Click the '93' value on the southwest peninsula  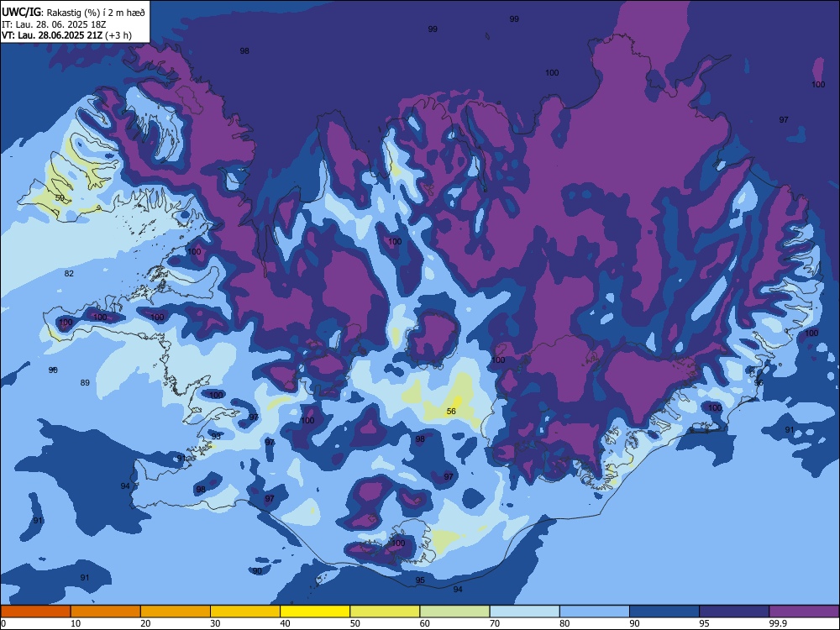pos(216,436)
